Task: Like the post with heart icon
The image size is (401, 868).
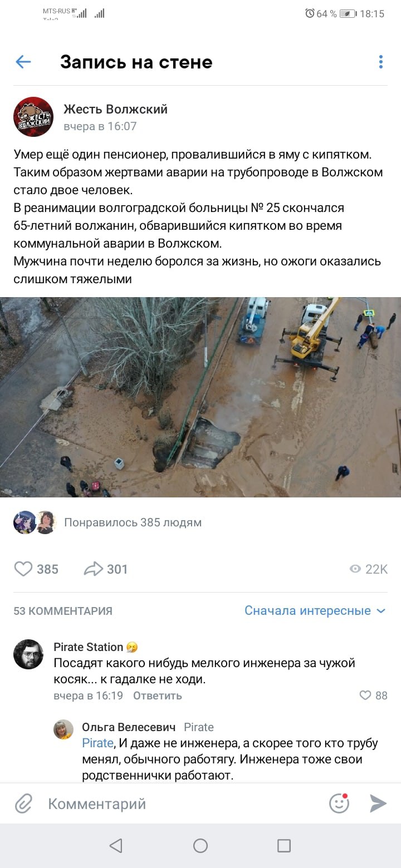Action: 23,569
